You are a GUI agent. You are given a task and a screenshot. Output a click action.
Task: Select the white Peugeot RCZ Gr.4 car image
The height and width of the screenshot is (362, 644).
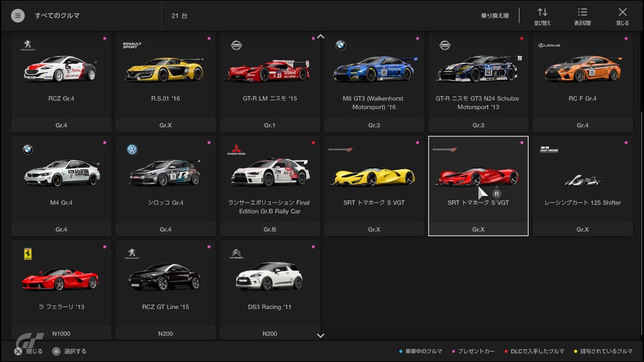(60, 68)
